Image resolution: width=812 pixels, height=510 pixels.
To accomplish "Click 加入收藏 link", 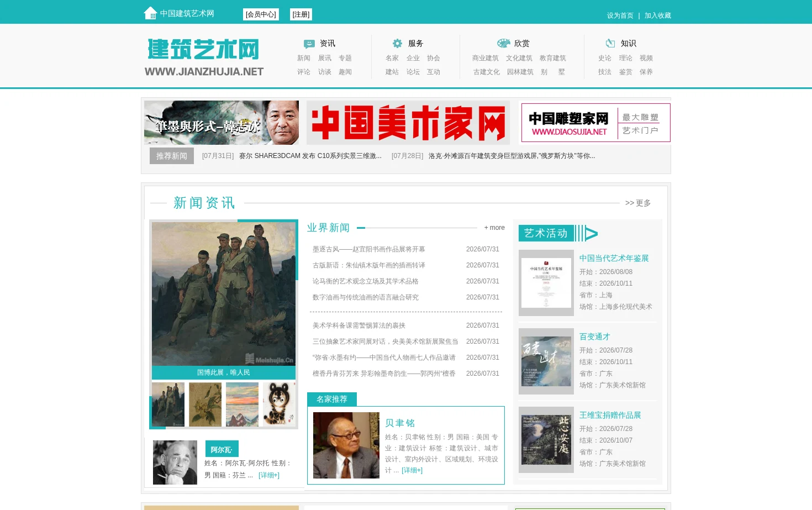I will pos(658,15).
